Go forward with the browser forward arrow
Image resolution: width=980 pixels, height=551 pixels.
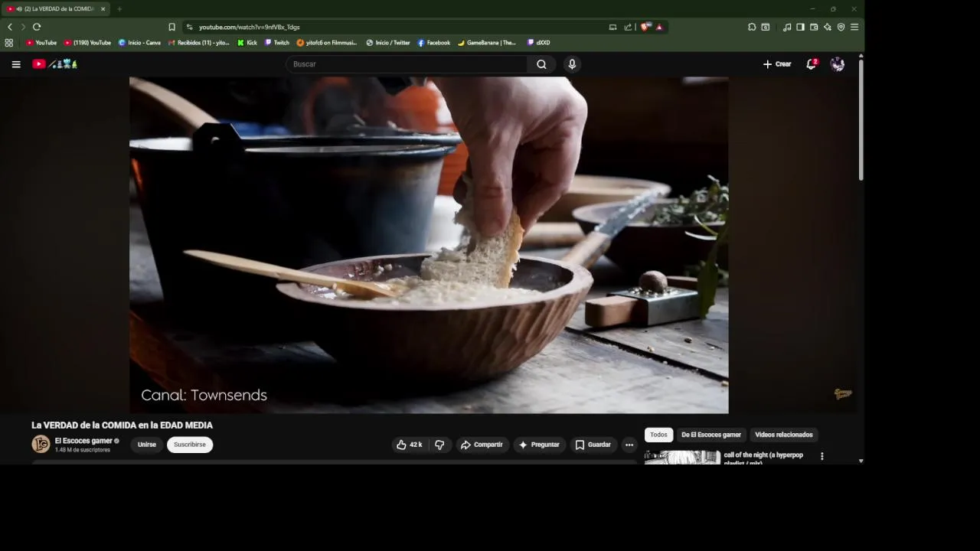click(23, 27)
